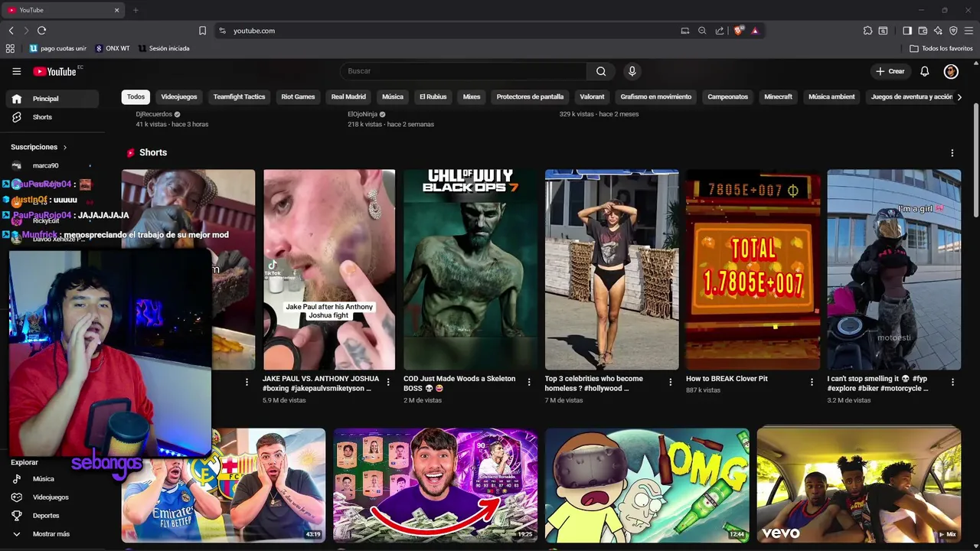This screenshot has height=551, width=980.
Task: Open Brave Shields lion icon
Action: click(738, 31)
